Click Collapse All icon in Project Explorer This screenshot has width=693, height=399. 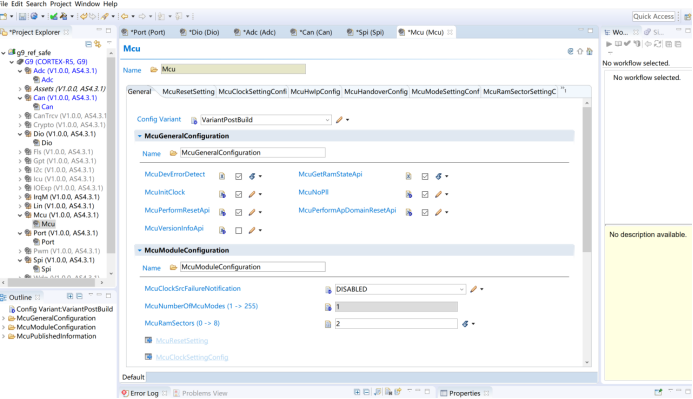88,44
